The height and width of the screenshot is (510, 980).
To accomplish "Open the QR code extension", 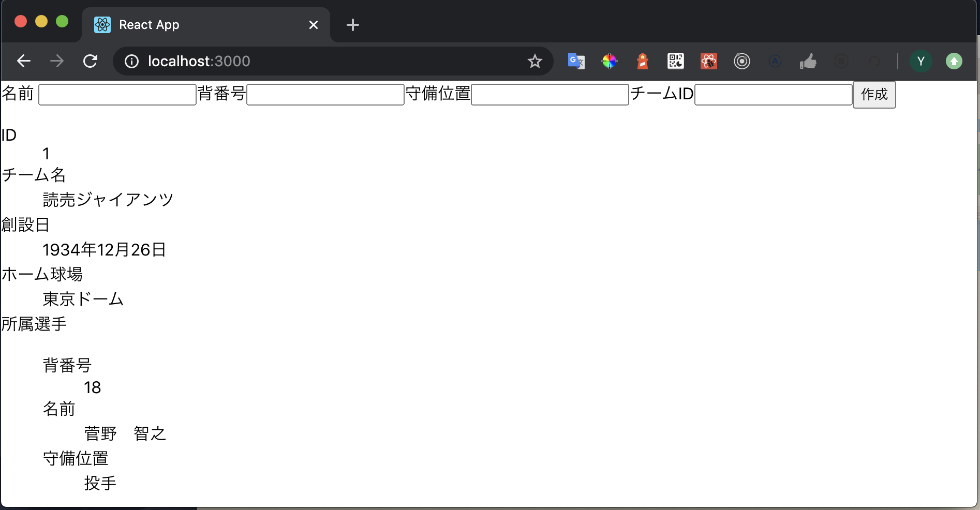I will pyautogui.click(x=676, y=61).
